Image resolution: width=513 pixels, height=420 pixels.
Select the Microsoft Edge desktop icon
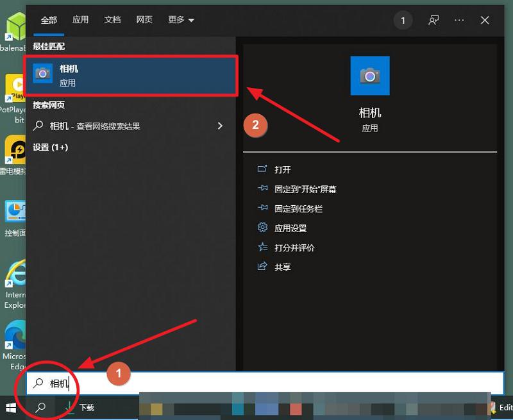pyautogui.click(x=13, y=345)
